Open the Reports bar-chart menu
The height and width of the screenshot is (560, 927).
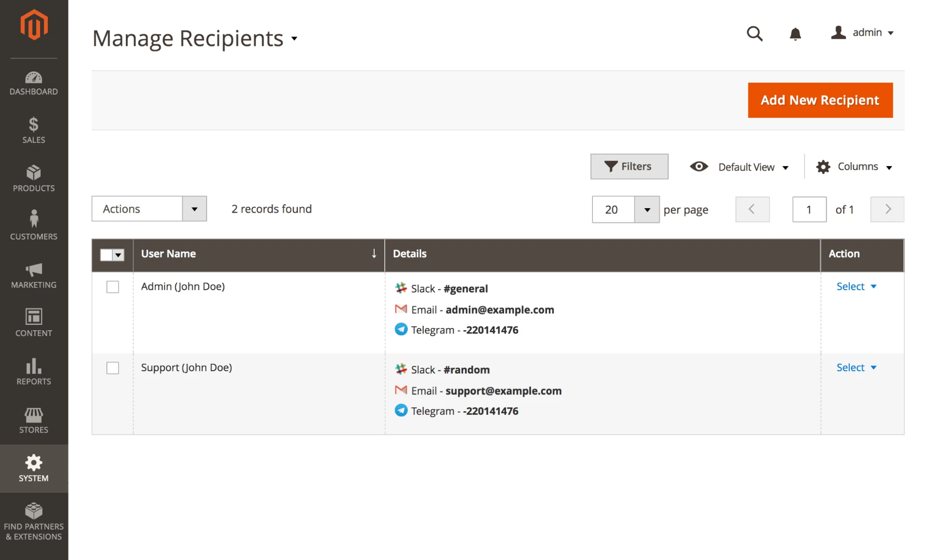click(34, 372)
